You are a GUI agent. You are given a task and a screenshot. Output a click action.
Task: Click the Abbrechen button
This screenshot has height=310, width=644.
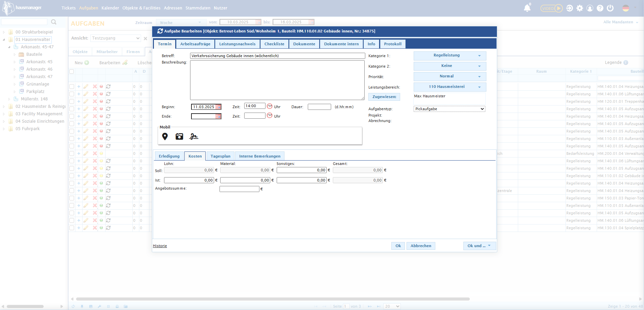(x=421, y=246)
